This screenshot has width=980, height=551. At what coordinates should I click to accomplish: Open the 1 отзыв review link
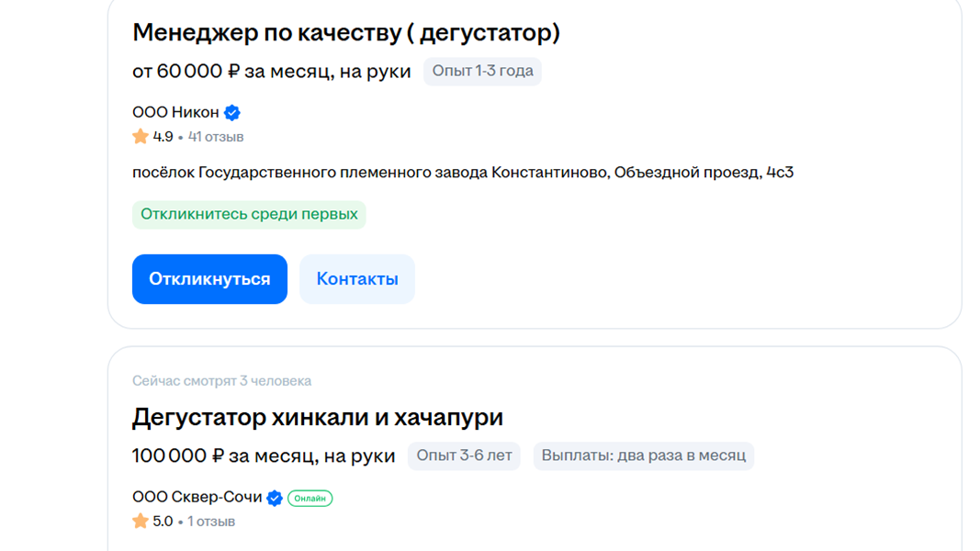(x=211, y=522)
